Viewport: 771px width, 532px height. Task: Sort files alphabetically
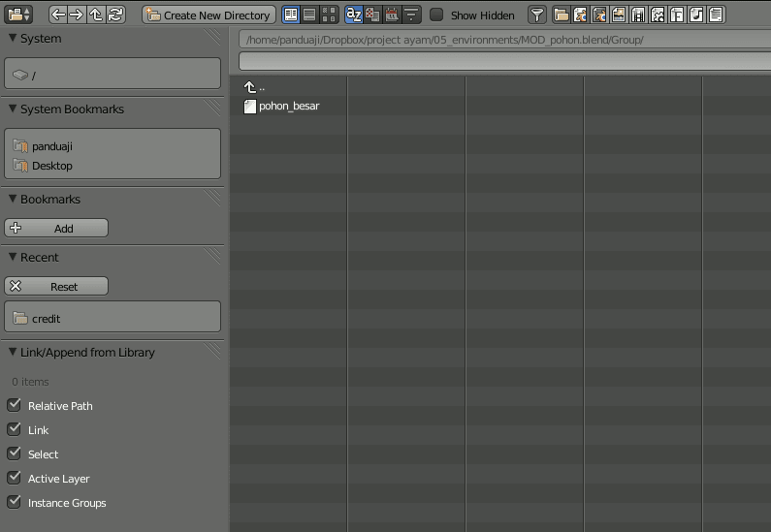tap(354, 15)
